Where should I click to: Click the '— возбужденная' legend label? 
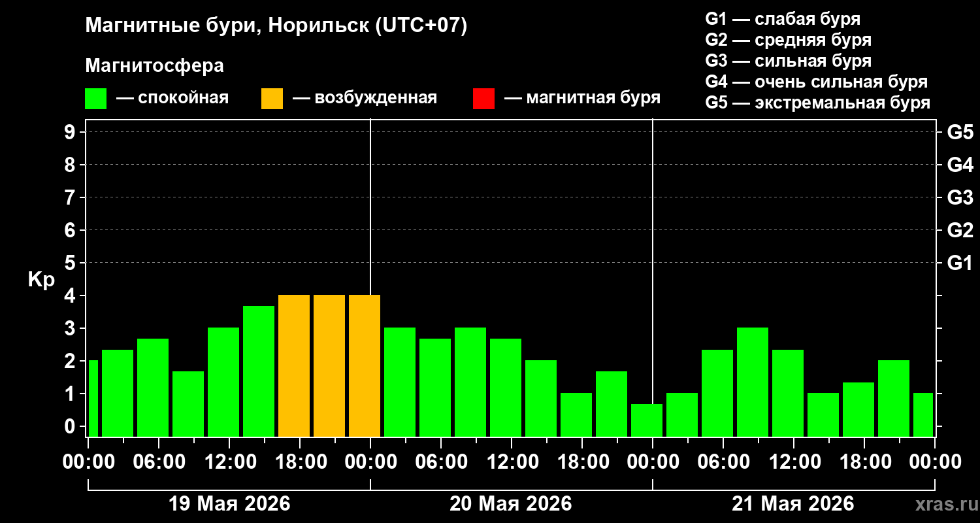[365, 98]
